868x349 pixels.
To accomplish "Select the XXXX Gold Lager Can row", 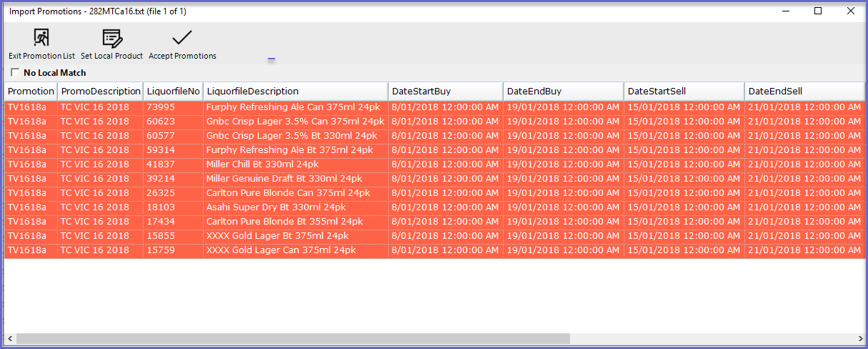I will [x=434, y=250].
